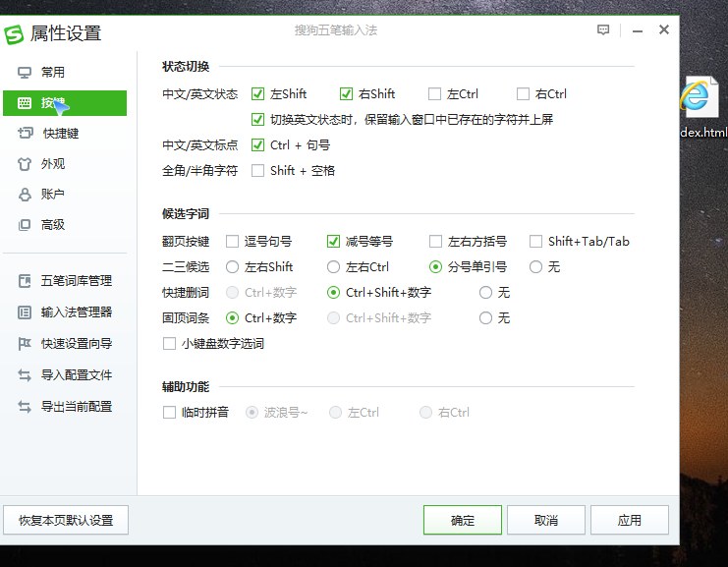Click the monitor icon beside 常用

point(25,73)
